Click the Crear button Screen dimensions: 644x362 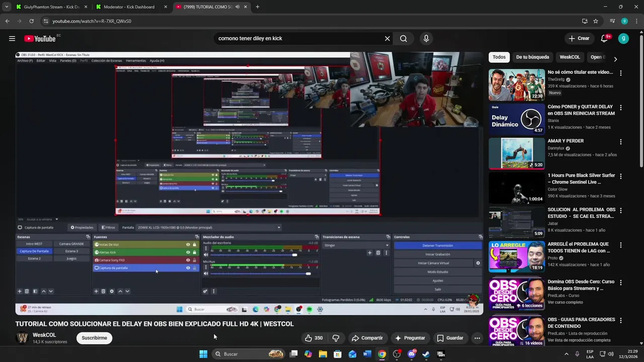[579, 39]
